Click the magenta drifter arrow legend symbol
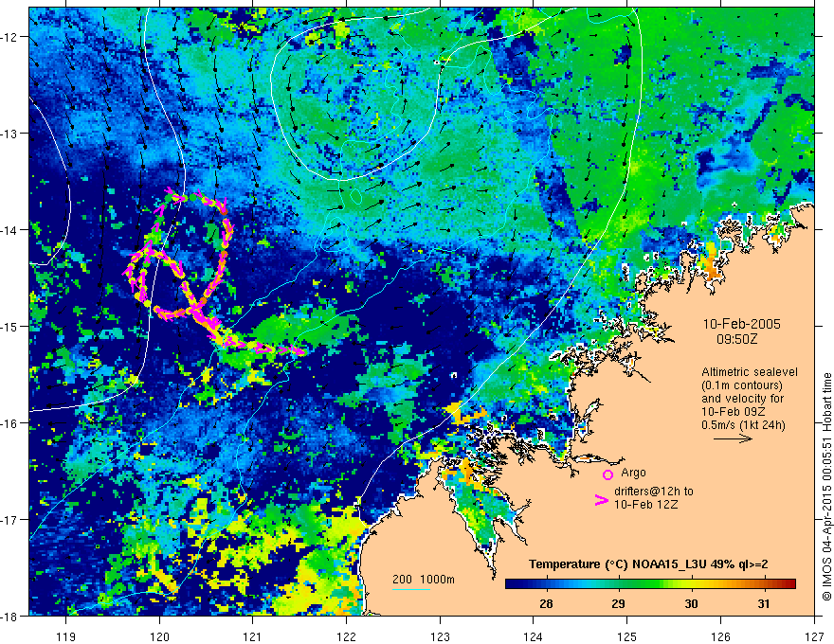Screen dimensions: 834x644 click(x=601, y=499)
